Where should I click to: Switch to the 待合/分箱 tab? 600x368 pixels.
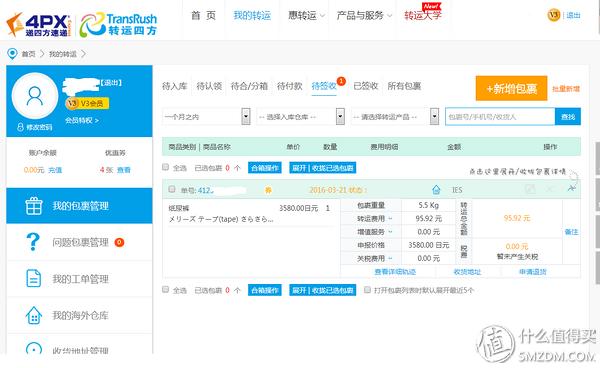coord(249,86)
